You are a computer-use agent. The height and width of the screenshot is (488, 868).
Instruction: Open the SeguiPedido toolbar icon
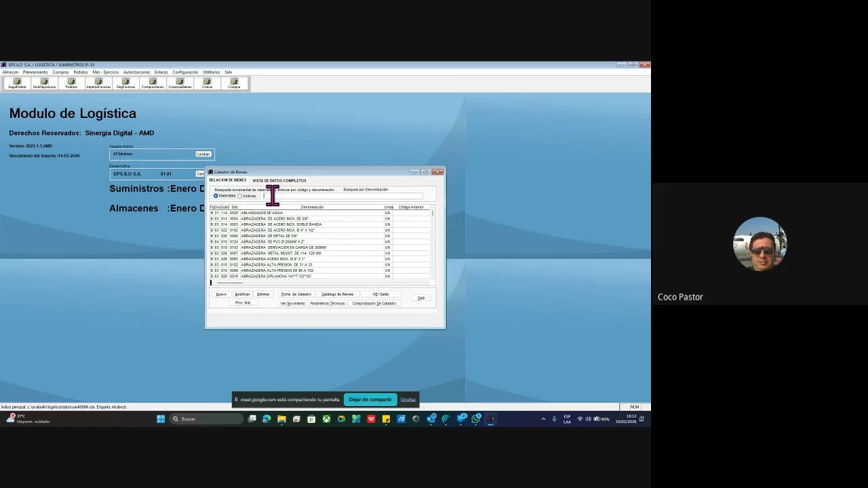click(17, 83)
